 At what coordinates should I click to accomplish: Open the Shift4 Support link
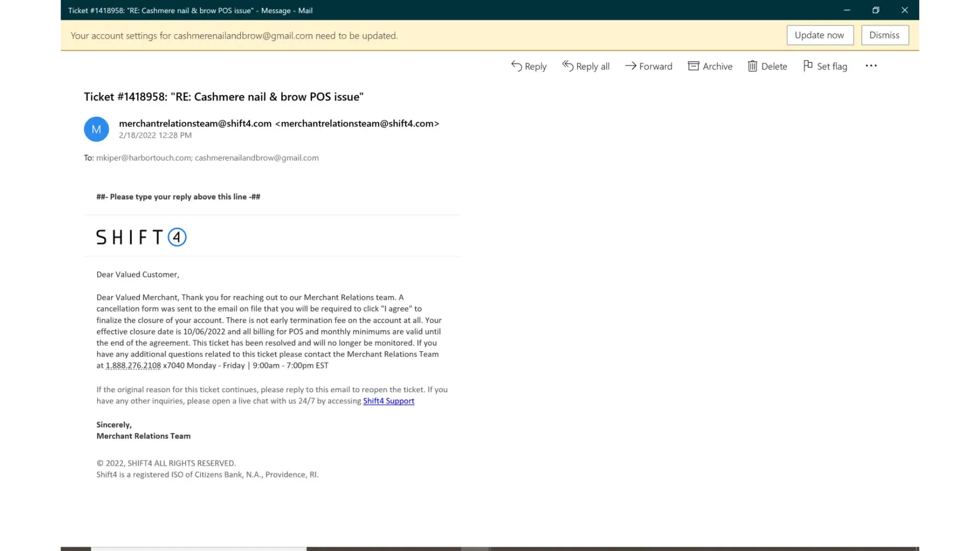[x=389, y=401]
